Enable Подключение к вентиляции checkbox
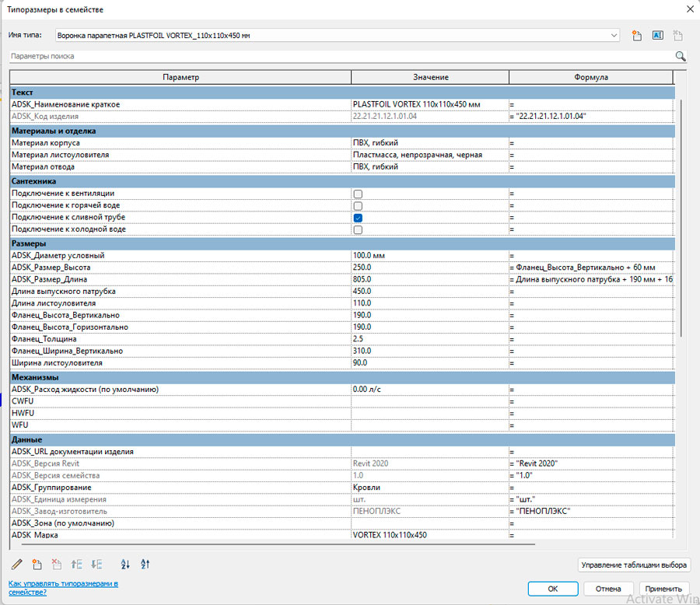This screenshot has height=605, width=700. 358,194
